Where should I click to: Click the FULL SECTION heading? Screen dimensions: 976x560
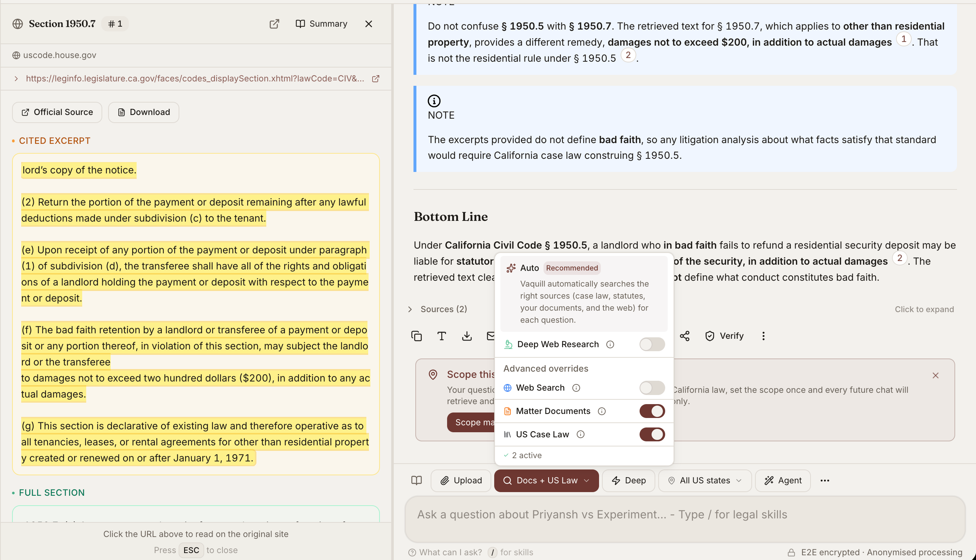tap(52, 493)
